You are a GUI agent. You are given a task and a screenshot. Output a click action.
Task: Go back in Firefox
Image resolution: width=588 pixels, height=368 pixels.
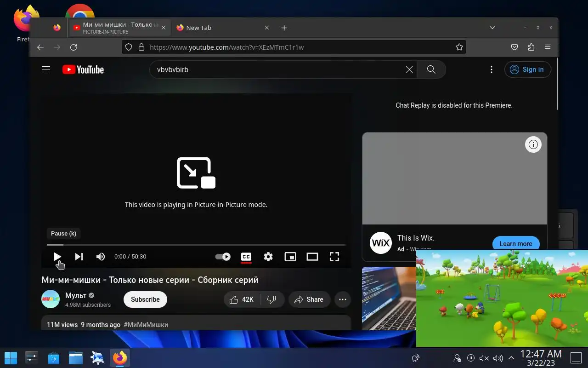tap(40, 47)
